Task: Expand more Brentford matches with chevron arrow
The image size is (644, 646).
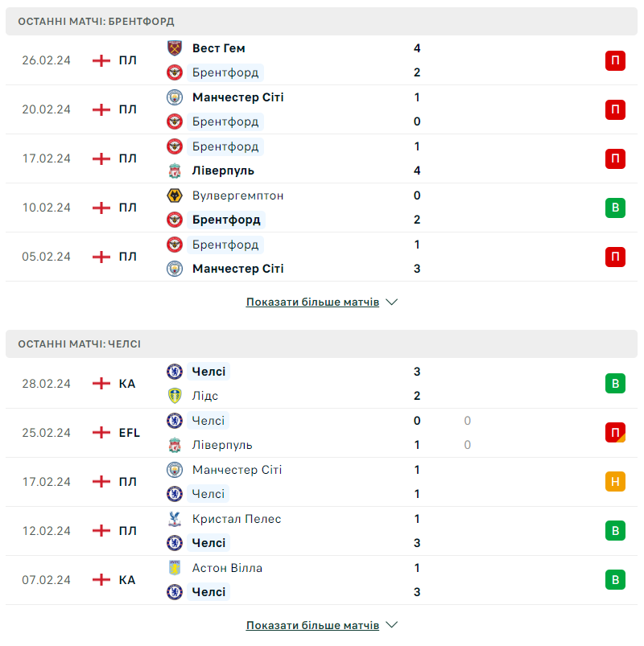Action: click(x=392, y=302)
